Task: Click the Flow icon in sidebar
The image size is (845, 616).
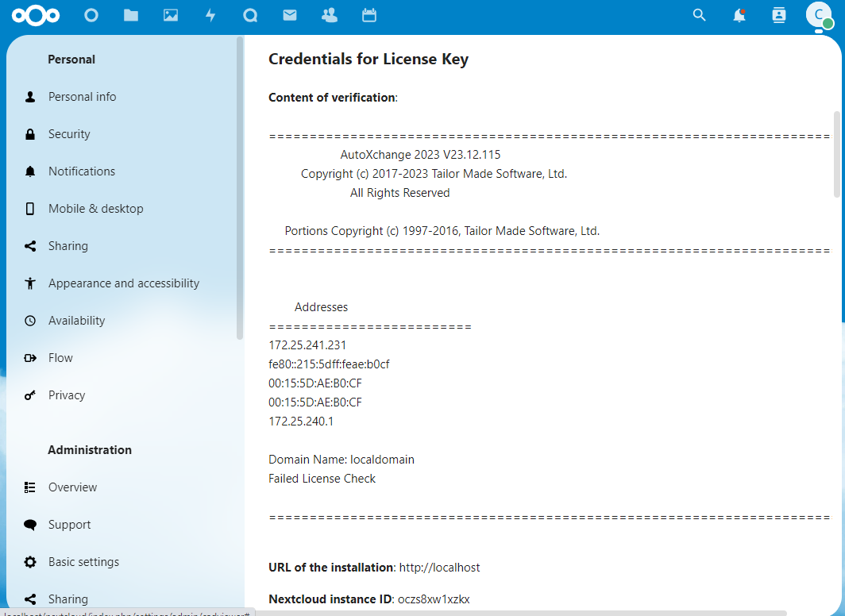Action: point(30,358)
